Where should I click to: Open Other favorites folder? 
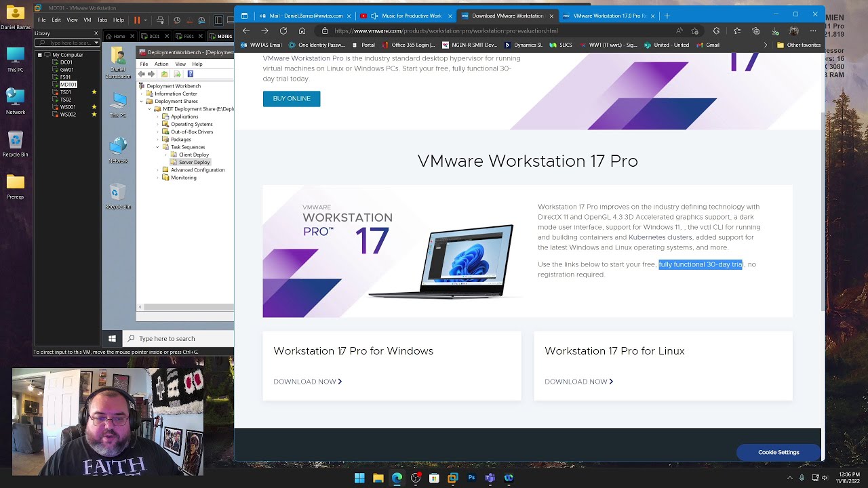pos(799,45)
